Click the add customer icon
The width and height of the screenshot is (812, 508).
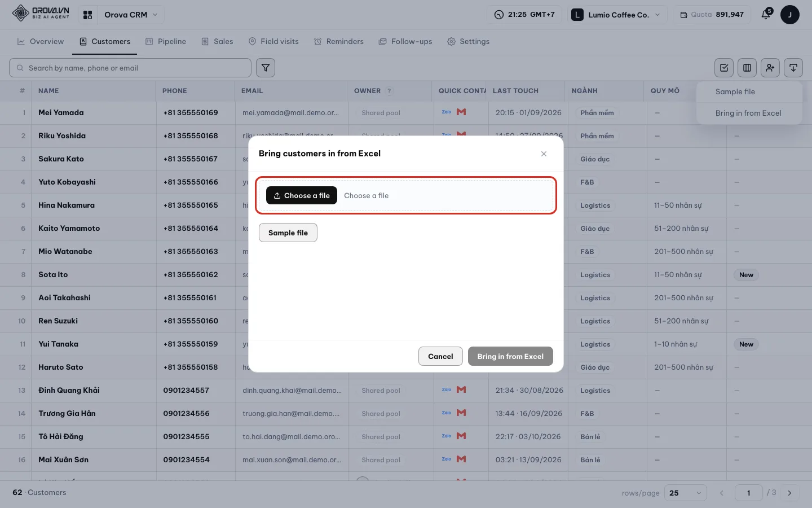[770, 68]
